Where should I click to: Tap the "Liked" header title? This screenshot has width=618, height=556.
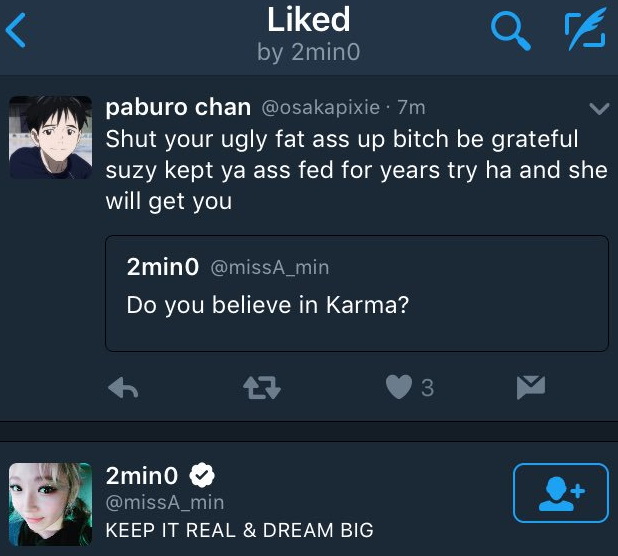coord(308,19)
